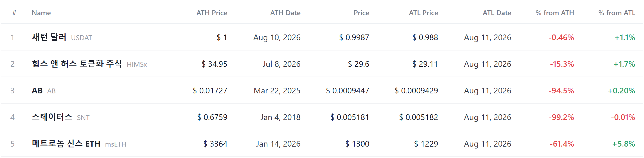Click the # rank column header

point(14,13)
